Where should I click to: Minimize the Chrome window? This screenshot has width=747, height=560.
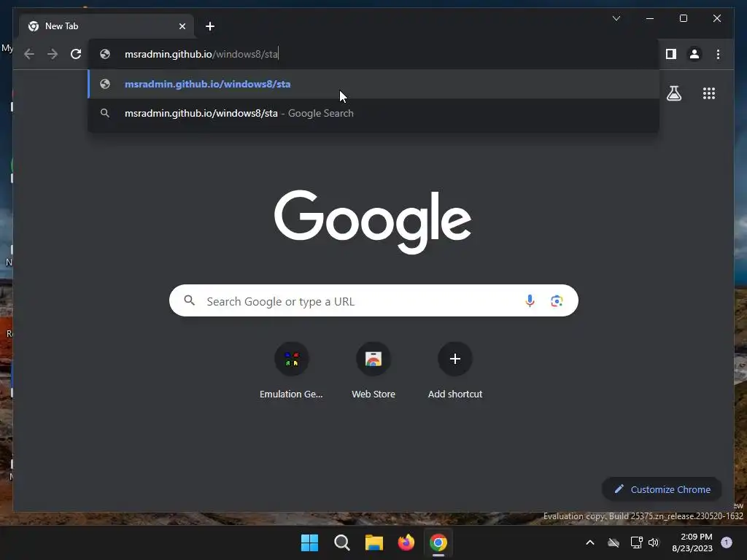(650, 18)
